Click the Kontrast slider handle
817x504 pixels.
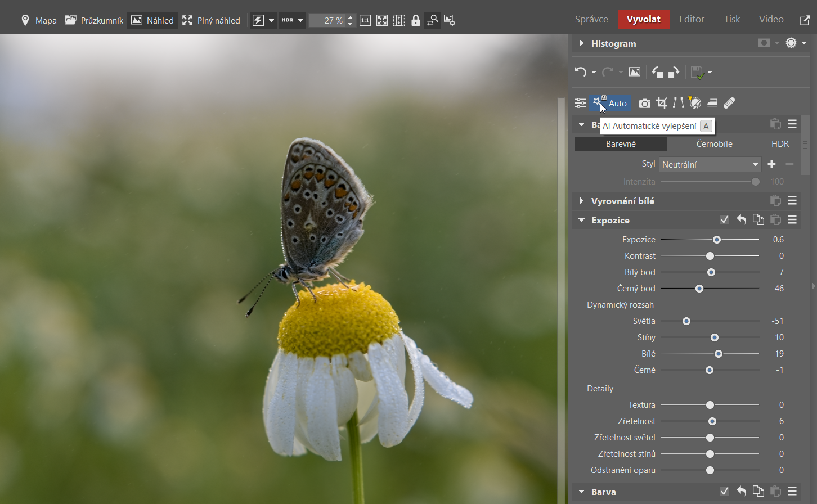(x=710, y=256)
